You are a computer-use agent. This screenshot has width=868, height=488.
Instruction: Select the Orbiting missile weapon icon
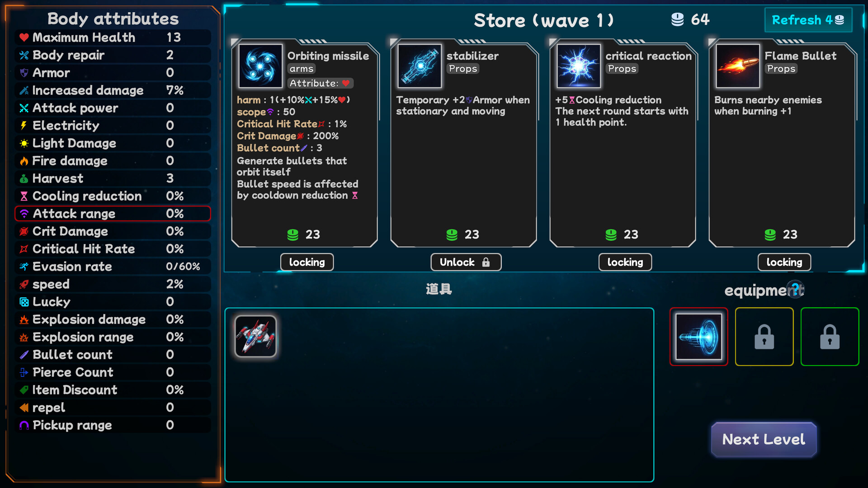point(260,66)
